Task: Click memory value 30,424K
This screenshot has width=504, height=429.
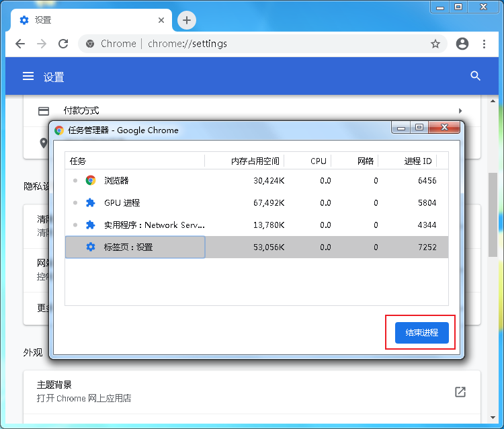Action: 269,181
